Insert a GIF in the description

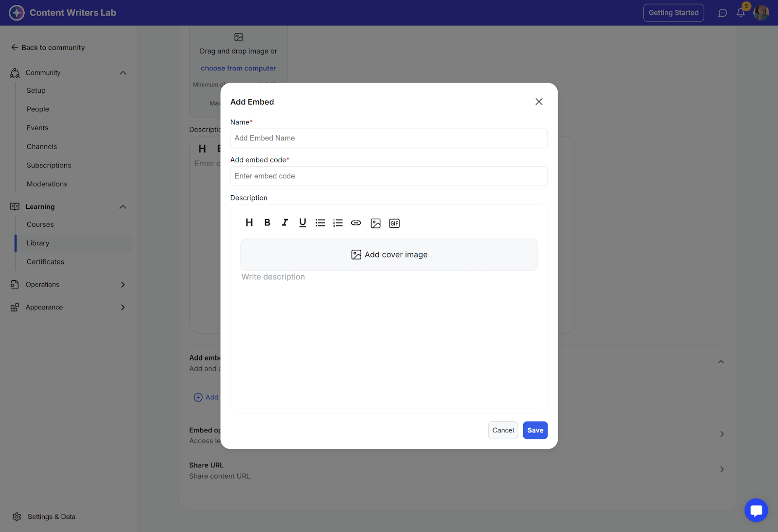click(394, 223)
